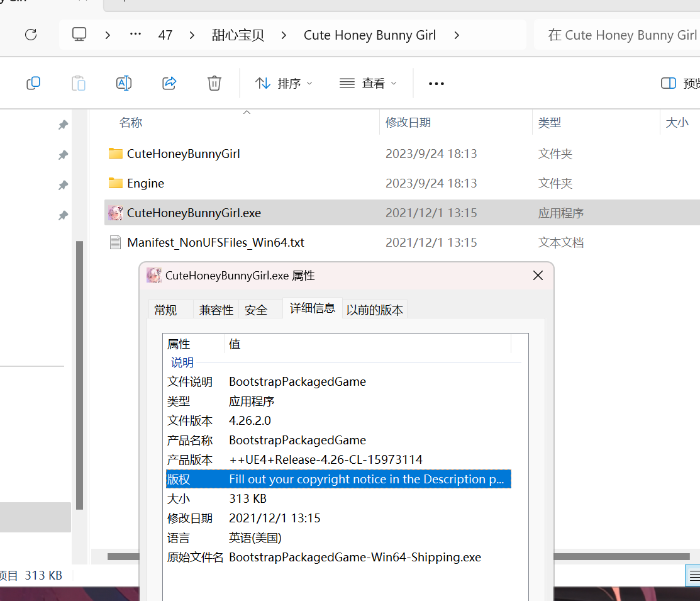Click the navigation pane vertical scrollbar
The image size is (700, 601).
click(79, 375)
